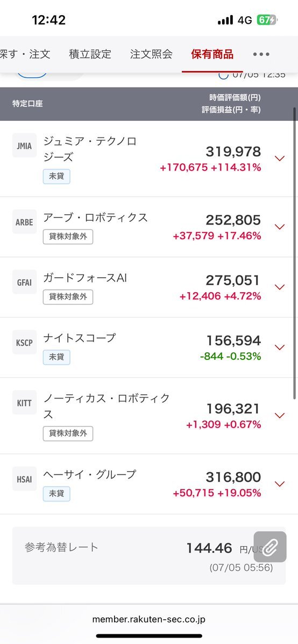Click the vertical scrollbar on the right edge
This screenshot has width=298, height=644.
(x=295, y=253)
